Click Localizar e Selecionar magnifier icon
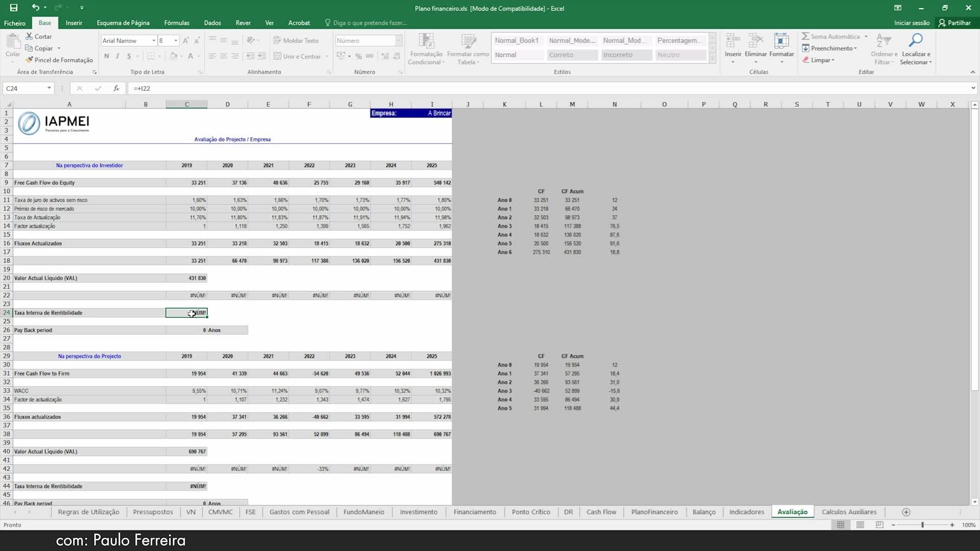This screenshot has height=551, width=980. tap(916, 41)
